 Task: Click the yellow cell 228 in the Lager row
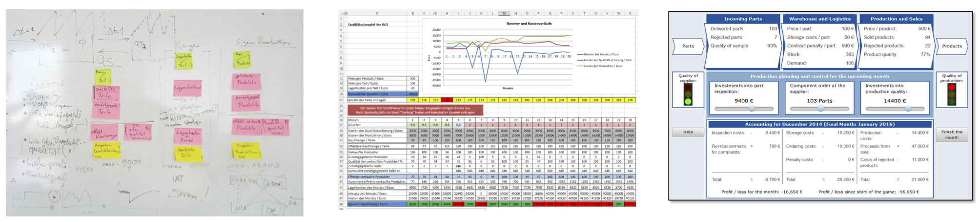click(x=630, y=100)
